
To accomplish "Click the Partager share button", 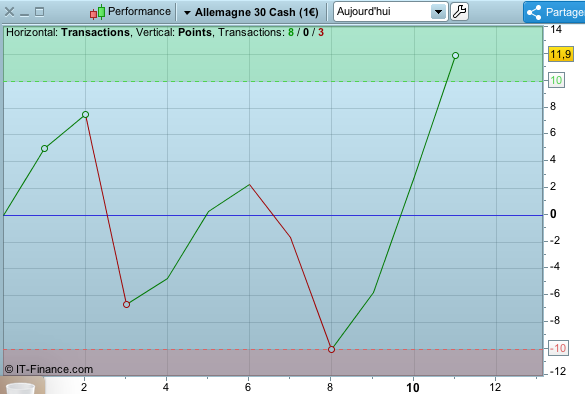I will [x=554, y=12].
